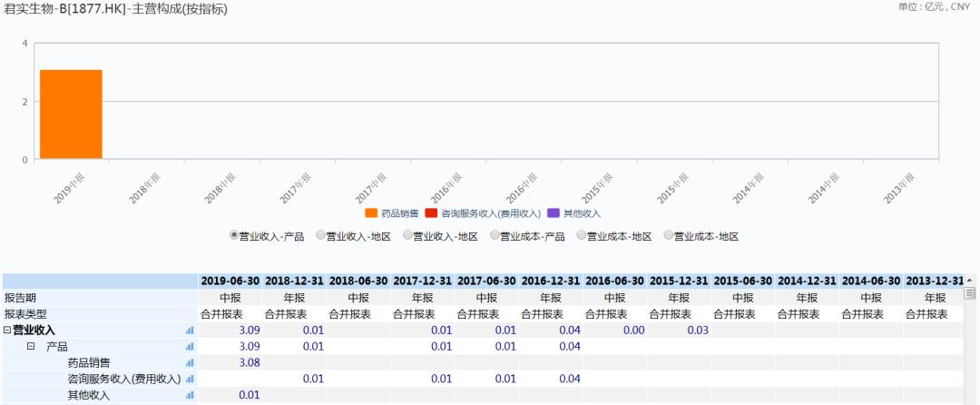Image resolution: width=980 pixels, height=405 pixels.
Task: Open chart icon for 咨询服务收入(费用收入) row
Action: tap(190, 379)
